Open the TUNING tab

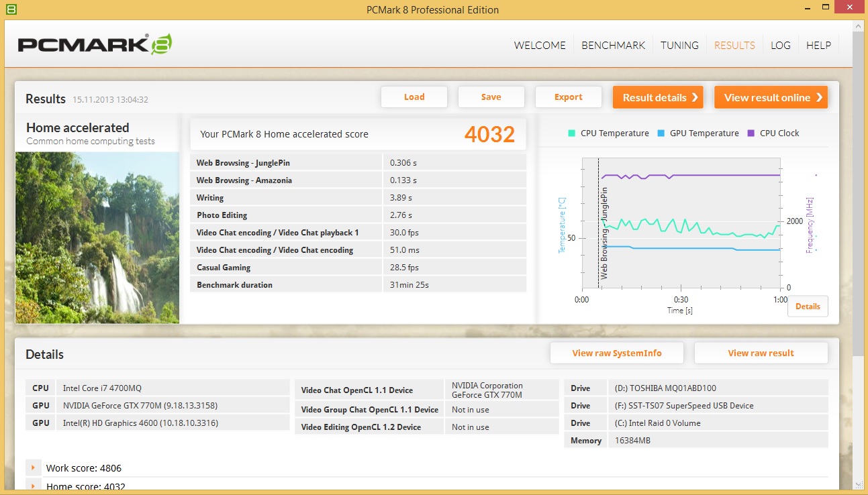(x=679, y=46)
